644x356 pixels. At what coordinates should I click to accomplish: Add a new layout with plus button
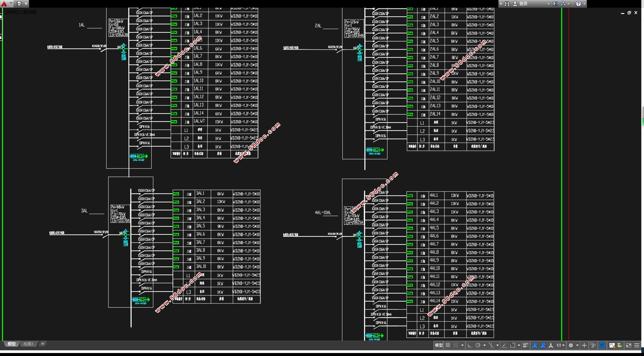coord(42,344)
